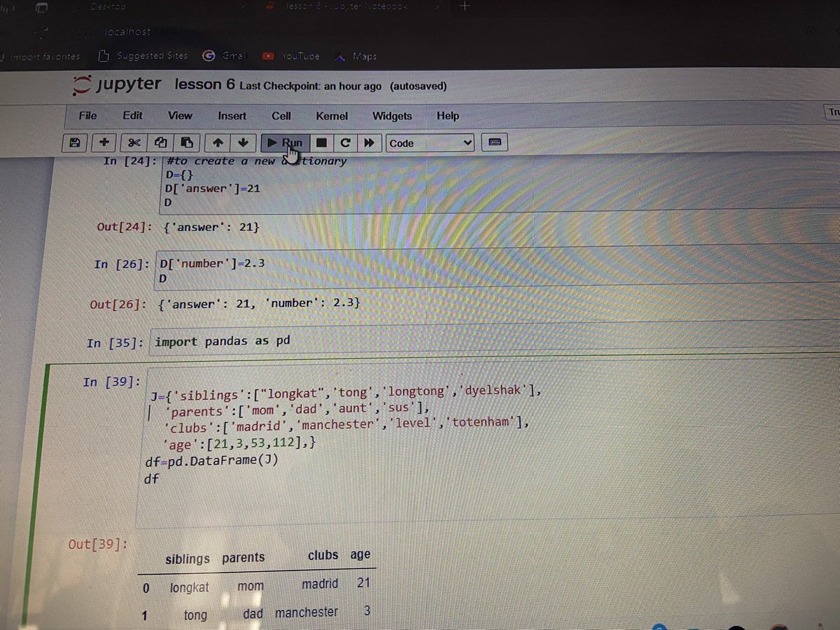Open the Kernel menu

coord(331,115)
